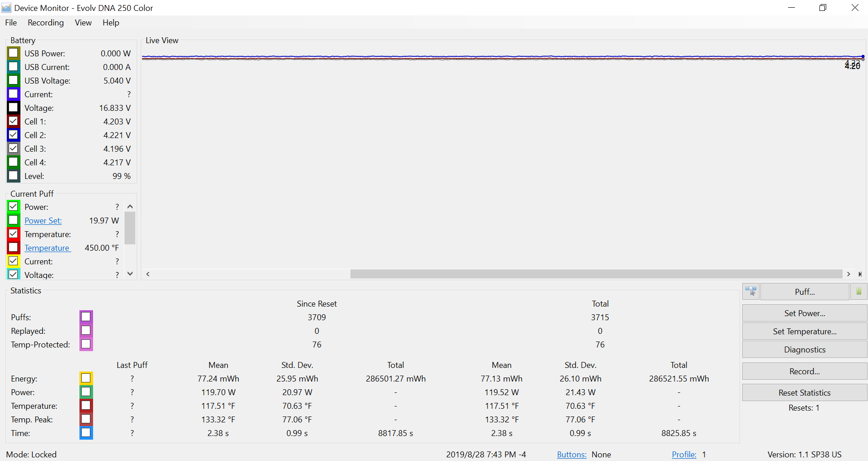
Task: Uncheck the Cell 1 checkbox
Action: click(14, 121)
